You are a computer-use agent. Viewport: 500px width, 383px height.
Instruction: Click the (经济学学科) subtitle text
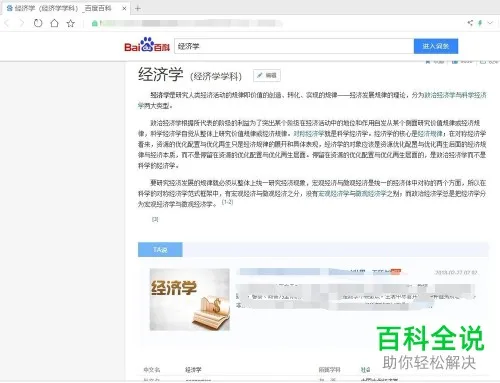[216, 76]
